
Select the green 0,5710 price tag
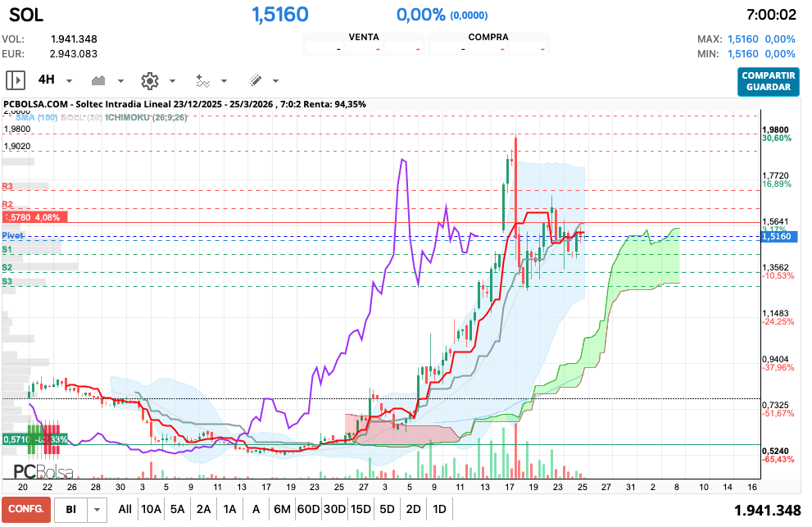coord(34,439)
